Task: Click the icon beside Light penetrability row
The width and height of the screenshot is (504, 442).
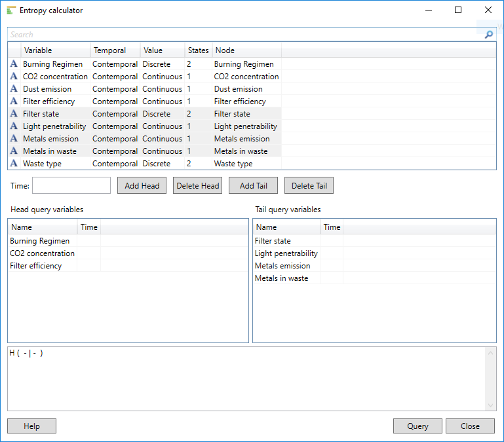Action: point(14,126)
